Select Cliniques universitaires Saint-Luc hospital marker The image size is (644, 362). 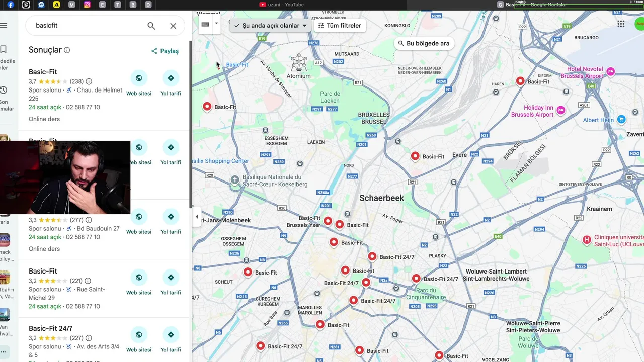click(587, 240)
